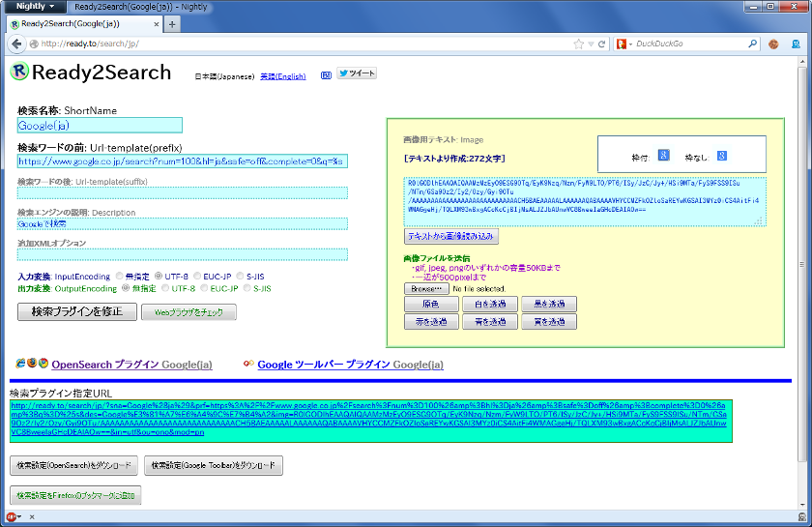Click the 原色 button
Viewport: 812px width, 527px height.
pyautogui.click(x=431, y=305)
